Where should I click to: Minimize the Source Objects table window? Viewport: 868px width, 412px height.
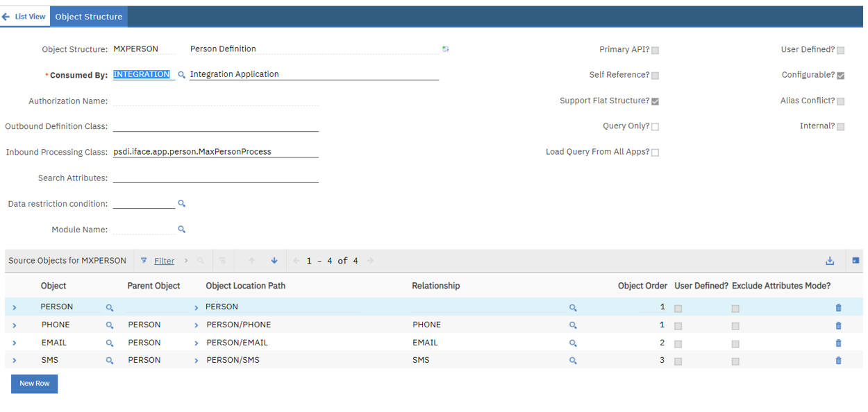pos(854,260)
